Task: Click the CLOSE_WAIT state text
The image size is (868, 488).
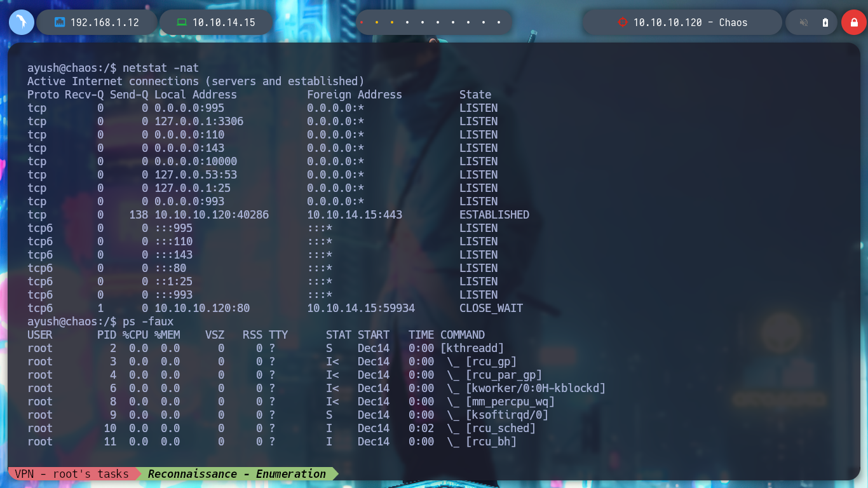Action: [x=491, y=308]
